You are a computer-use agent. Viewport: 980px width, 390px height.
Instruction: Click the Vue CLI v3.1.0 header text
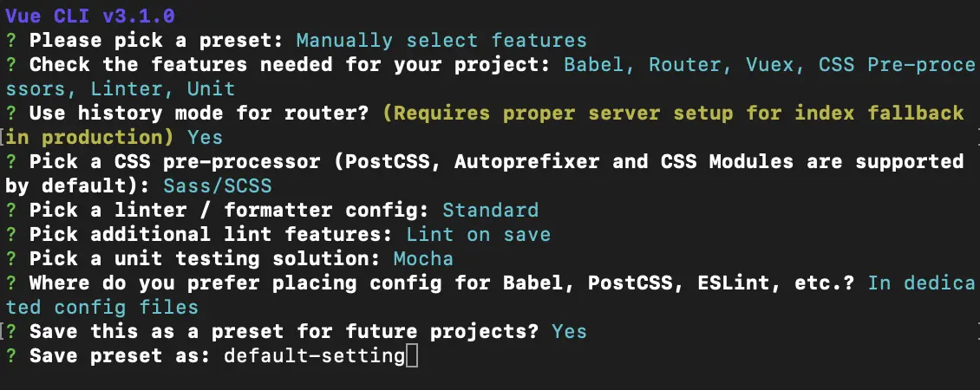click(x=88, y=16)
